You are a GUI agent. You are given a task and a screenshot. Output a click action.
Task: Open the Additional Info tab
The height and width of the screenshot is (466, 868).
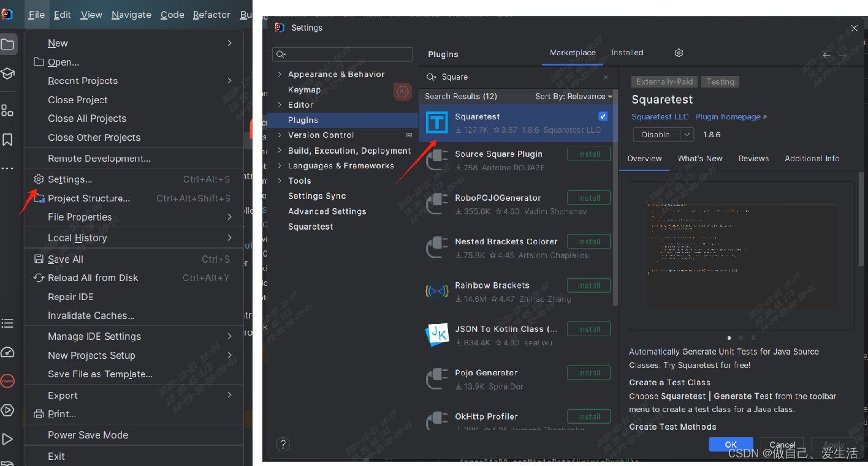click(812, 159)
